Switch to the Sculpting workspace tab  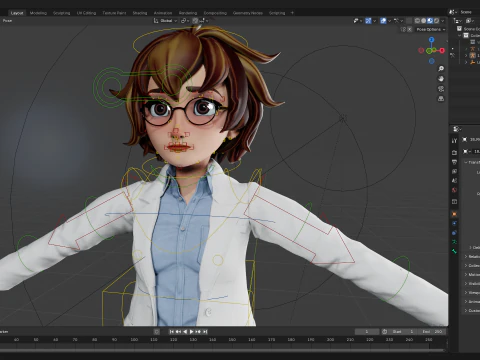62,13
